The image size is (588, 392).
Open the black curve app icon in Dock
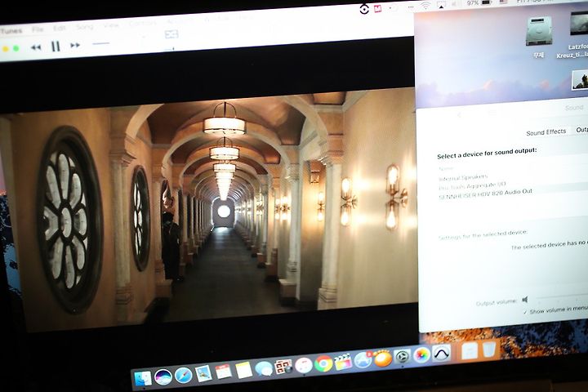[x=441, y=353]
